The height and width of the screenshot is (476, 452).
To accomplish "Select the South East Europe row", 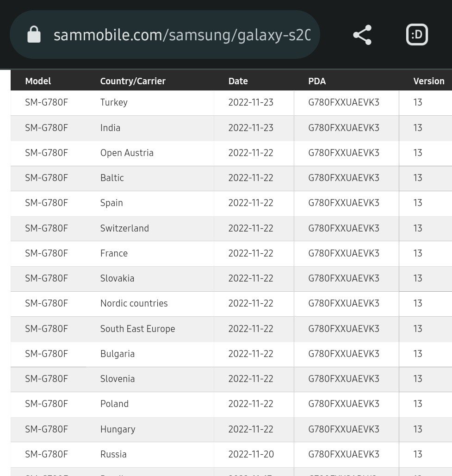I will tap(137, 329).
